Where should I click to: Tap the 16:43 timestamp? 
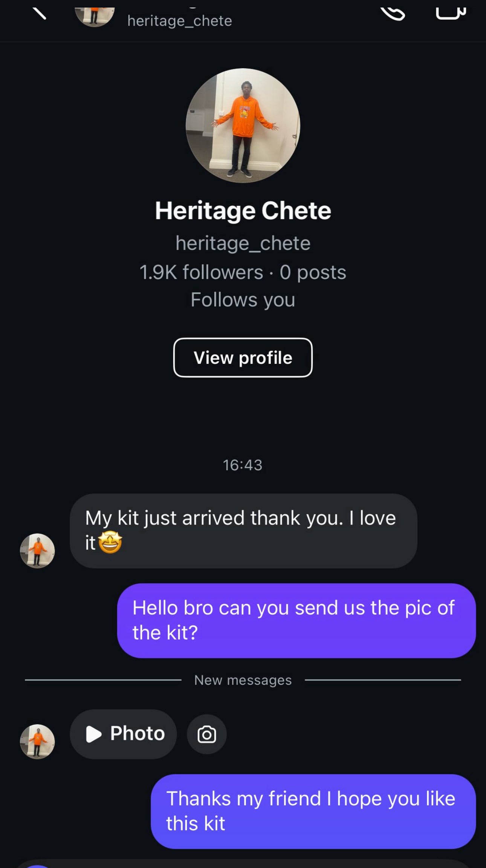[242, 465]
